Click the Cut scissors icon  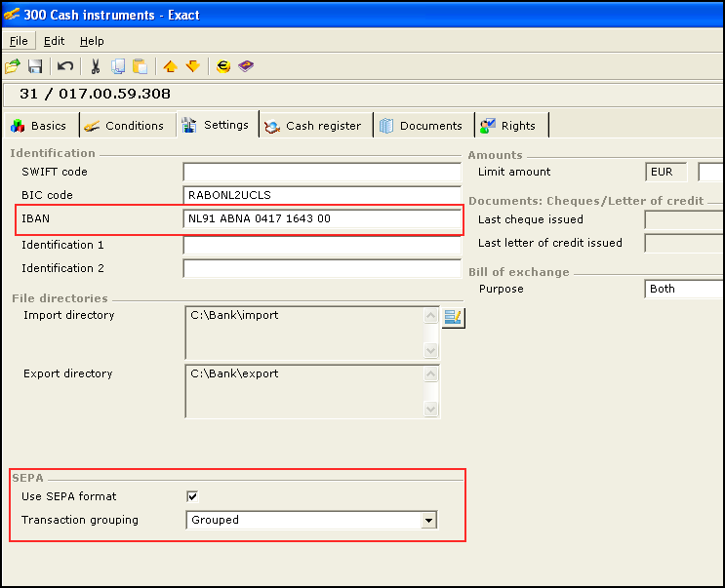coord(96,66)
